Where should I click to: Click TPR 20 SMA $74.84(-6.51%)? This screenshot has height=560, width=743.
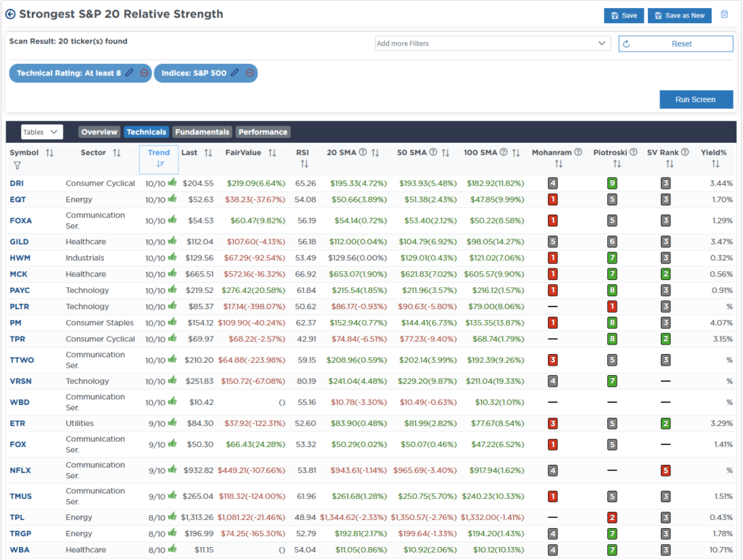359,339
